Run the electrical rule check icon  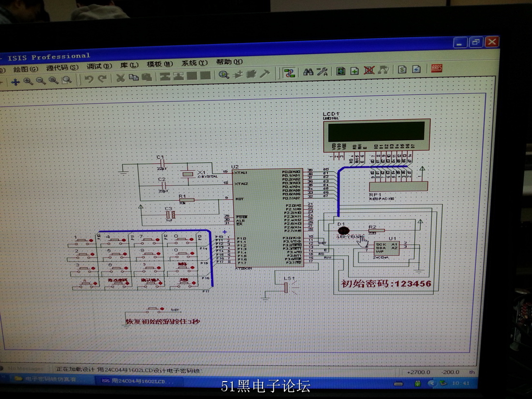(x=416, y=69)
